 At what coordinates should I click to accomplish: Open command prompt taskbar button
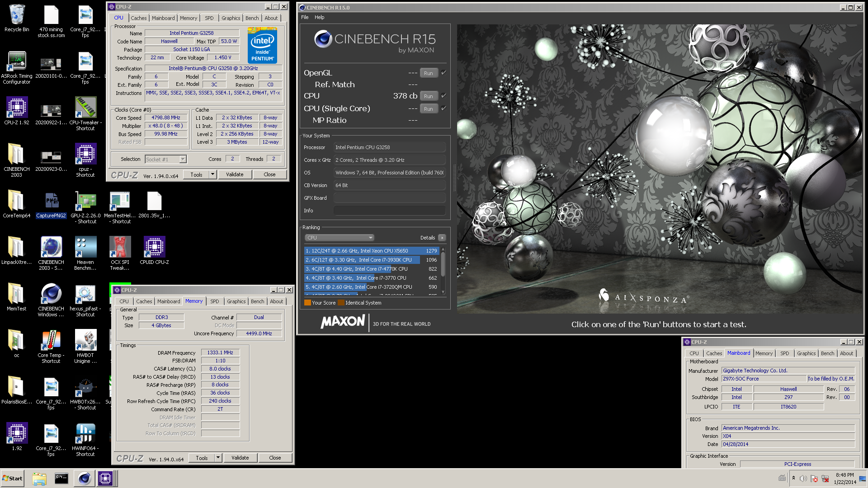[x=61, y=479]
